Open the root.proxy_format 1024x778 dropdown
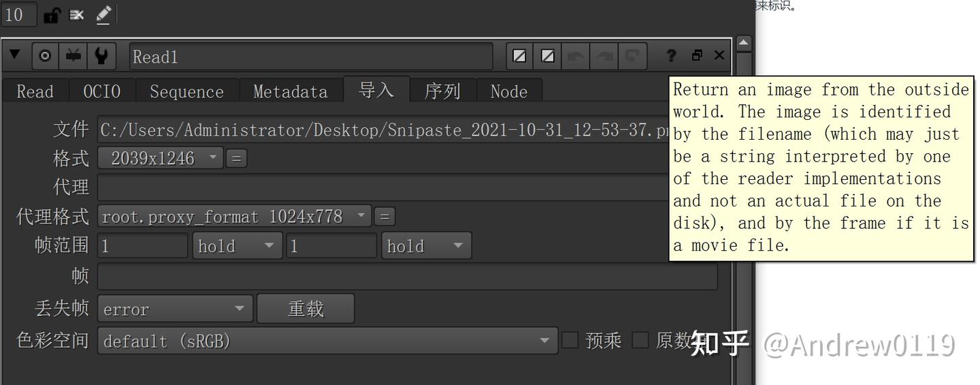 (x=235, y=217)
